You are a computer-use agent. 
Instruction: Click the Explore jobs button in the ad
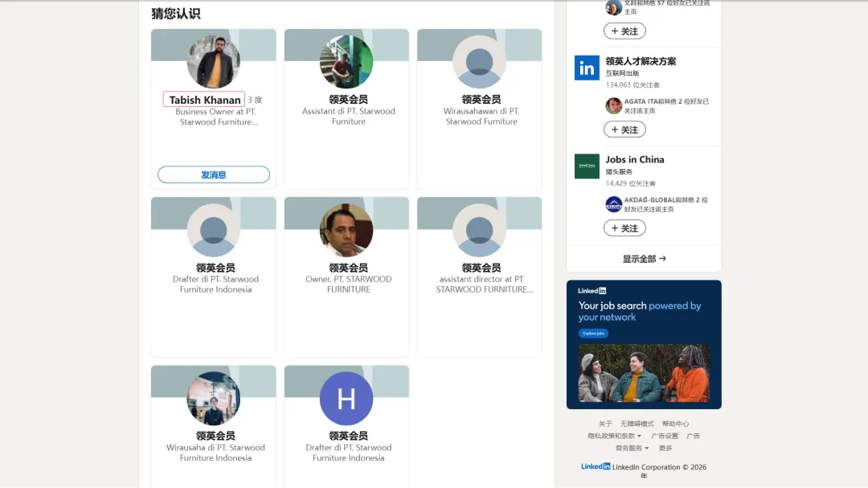[x=593, y=333]
